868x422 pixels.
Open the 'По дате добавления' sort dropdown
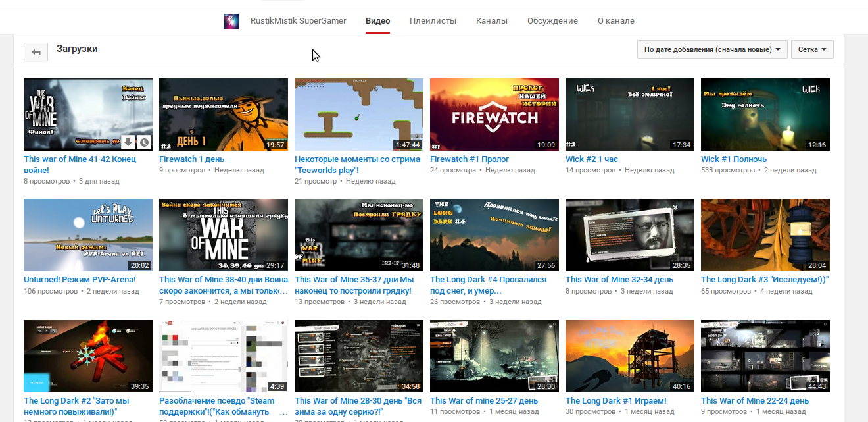point(712,49)
